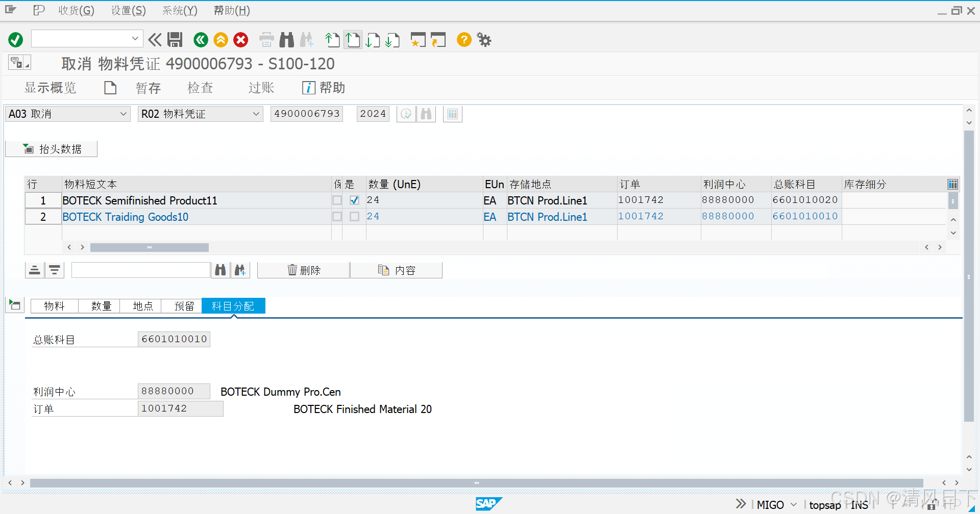The image size is (980, 514).
Task: Click the detail data toggle icon near tabs
Action: click(x=15, y=305)
